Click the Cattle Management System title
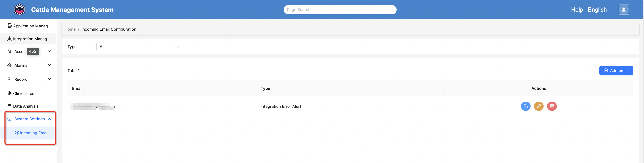Viewport: 644px width, 163px height. tap(72, 10)
